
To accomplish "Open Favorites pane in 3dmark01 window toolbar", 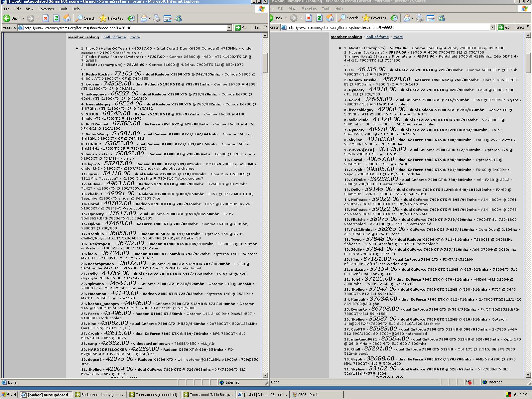I will (111, 18).
